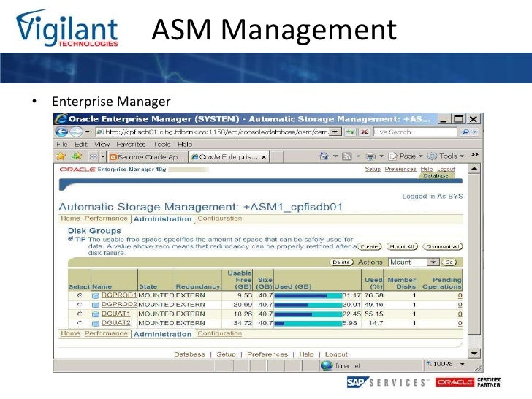Image resolution: width=532 pixels, height=399 pixels.
Task: Click the Internet zone globe icon
Action: click(327, 365)
